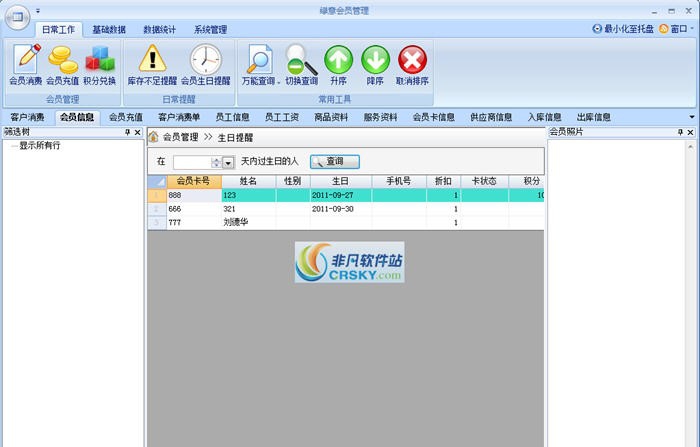Click 积分 column header
This screenshot has height=447, width=700.
527,181
